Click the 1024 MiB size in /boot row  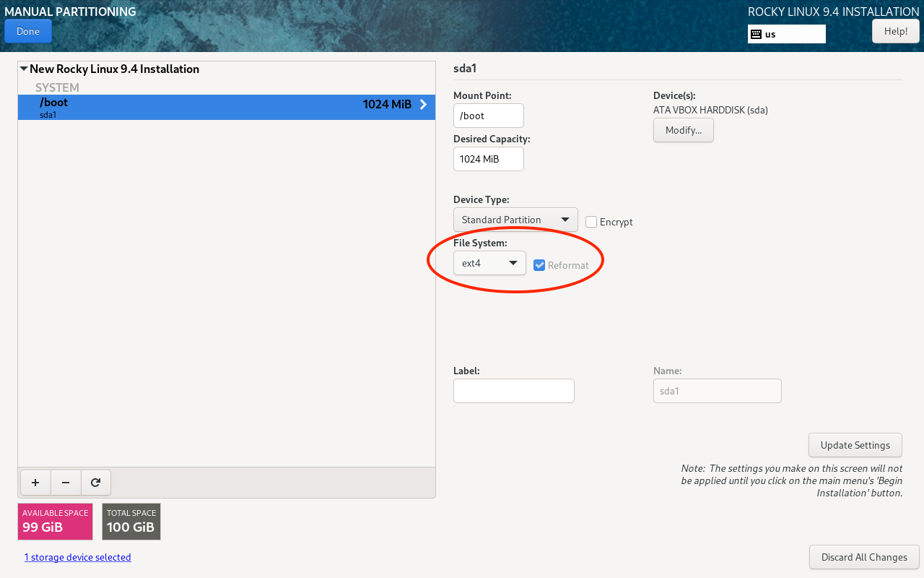[387, 105]
